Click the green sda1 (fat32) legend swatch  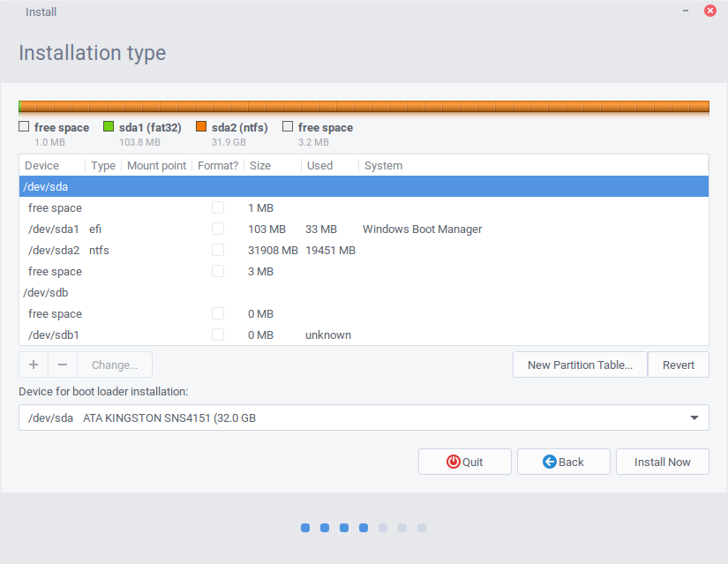tap(109, 126)
